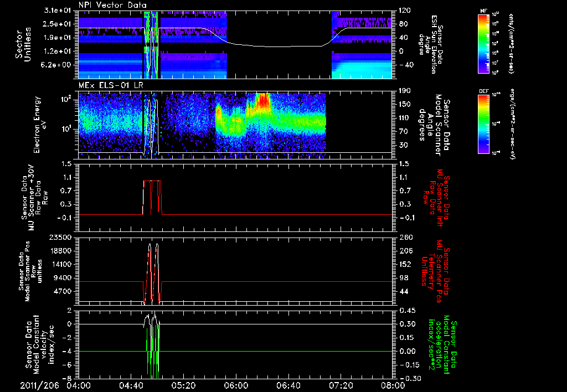The image size is (567, 392).
Task: Click the 206 telemetry tick value
Action: (406, 251)
